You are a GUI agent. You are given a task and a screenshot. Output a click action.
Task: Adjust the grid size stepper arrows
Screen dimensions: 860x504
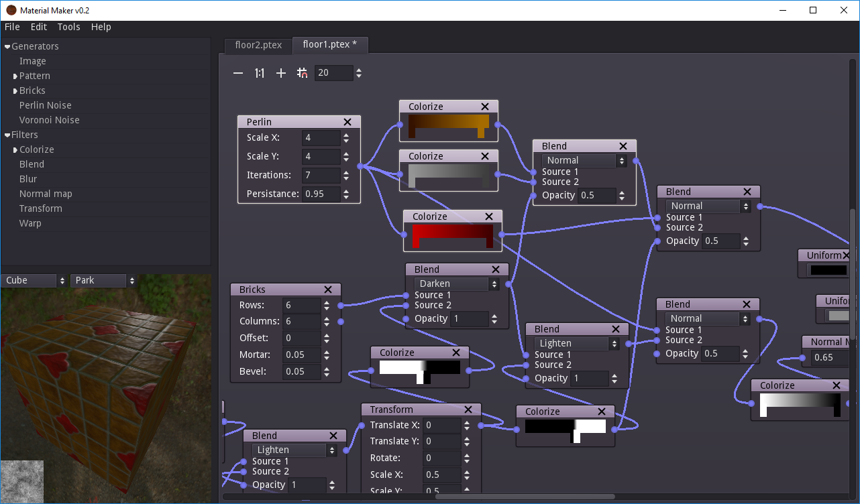point(359,73)
